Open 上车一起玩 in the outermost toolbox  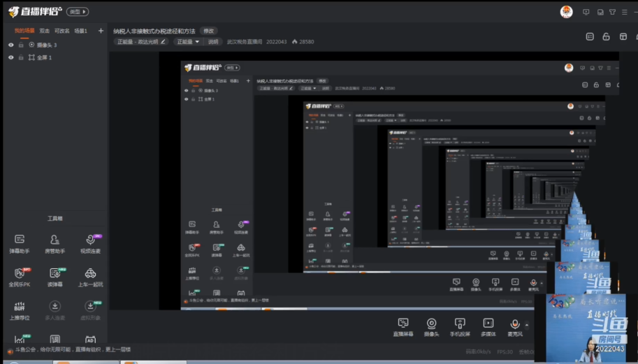[x=90, y=277]
